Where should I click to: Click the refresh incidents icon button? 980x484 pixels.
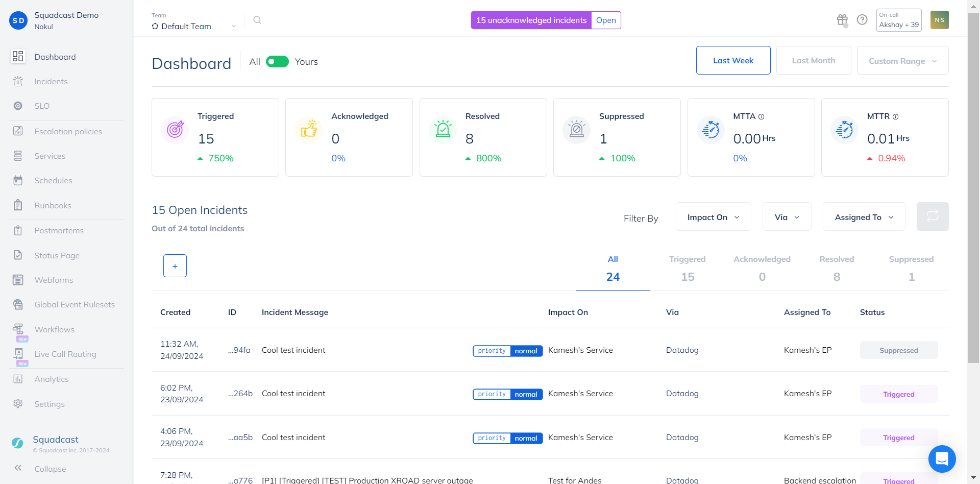tap(932, 216)
